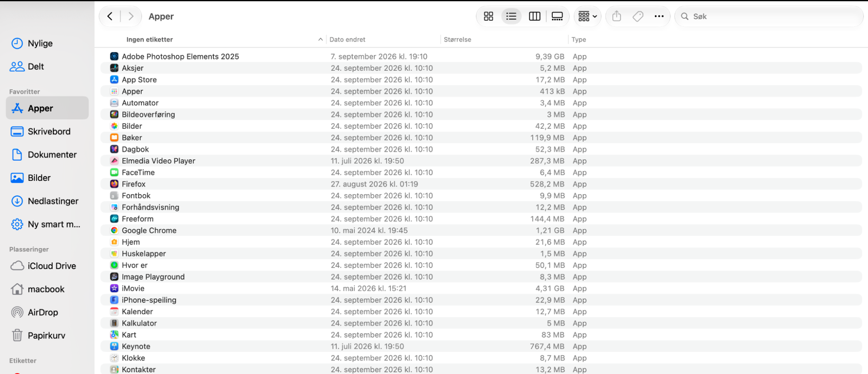Select the Image Playground row
The image size is (868, 374).
[x=481, y=277]
